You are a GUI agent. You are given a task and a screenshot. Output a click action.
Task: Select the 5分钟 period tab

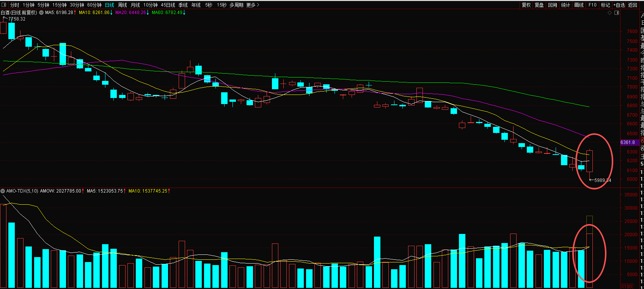click(43, 5)
